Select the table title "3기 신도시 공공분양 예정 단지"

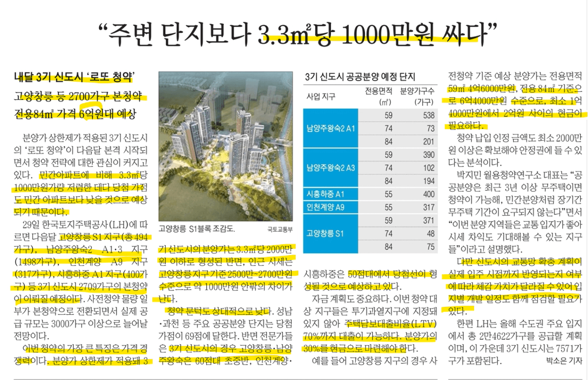pyautogui.click(x=360, y=77)
